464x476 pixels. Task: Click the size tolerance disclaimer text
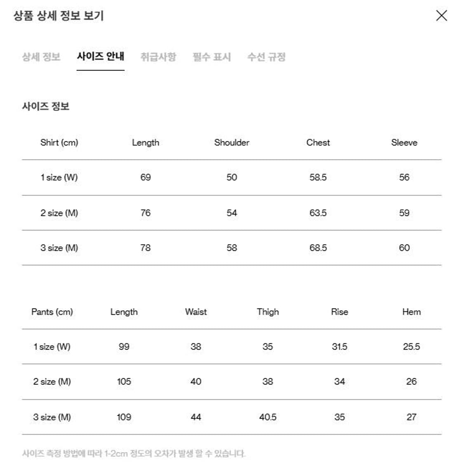tap(135, 454)
